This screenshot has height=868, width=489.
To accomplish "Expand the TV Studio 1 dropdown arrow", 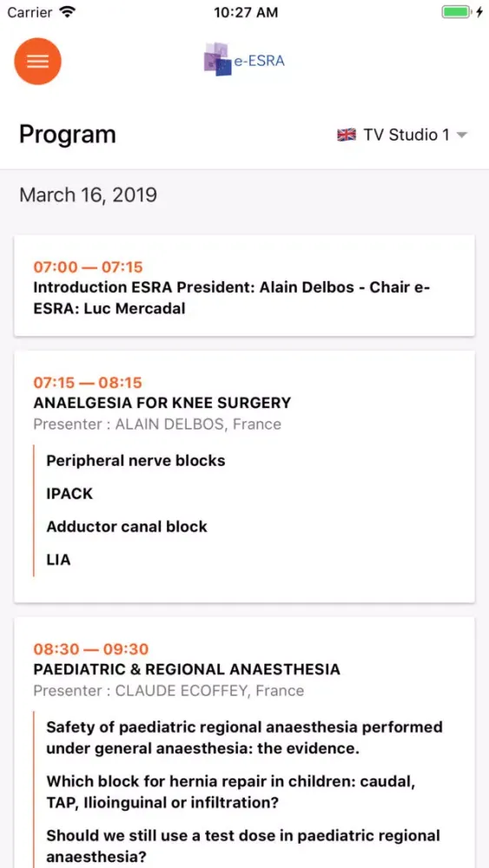I will coord(462,135).
